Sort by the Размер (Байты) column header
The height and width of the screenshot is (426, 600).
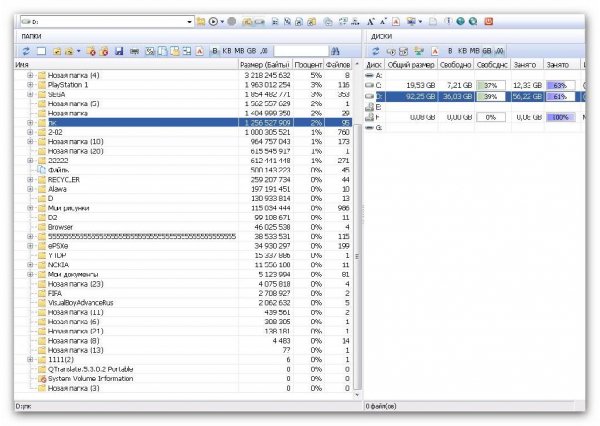[265, 65]
